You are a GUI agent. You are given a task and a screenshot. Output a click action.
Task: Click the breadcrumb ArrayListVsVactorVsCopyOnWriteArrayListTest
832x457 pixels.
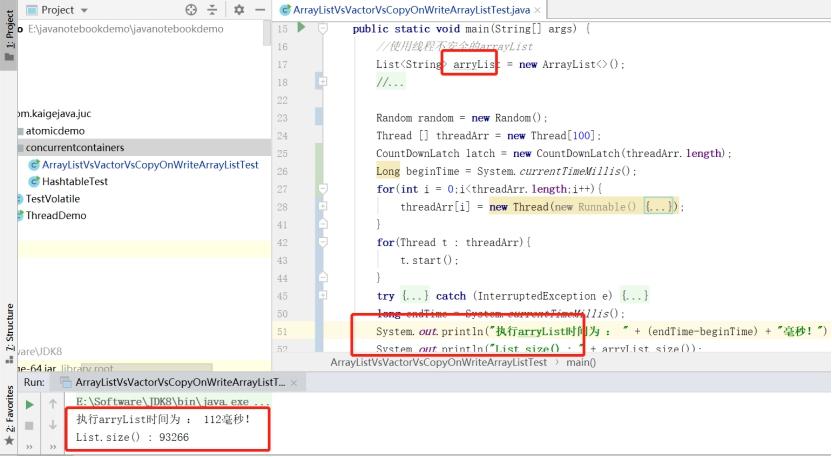(438, 363)
